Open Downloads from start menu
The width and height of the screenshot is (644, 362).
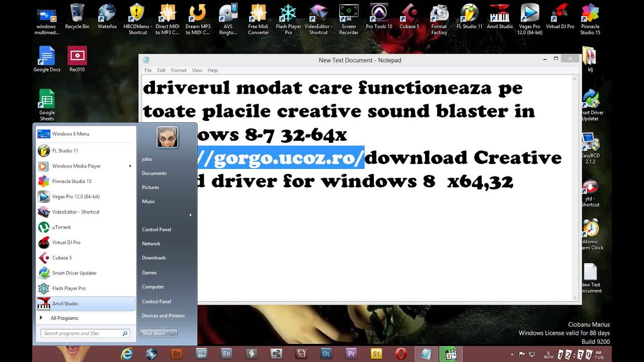154,257
